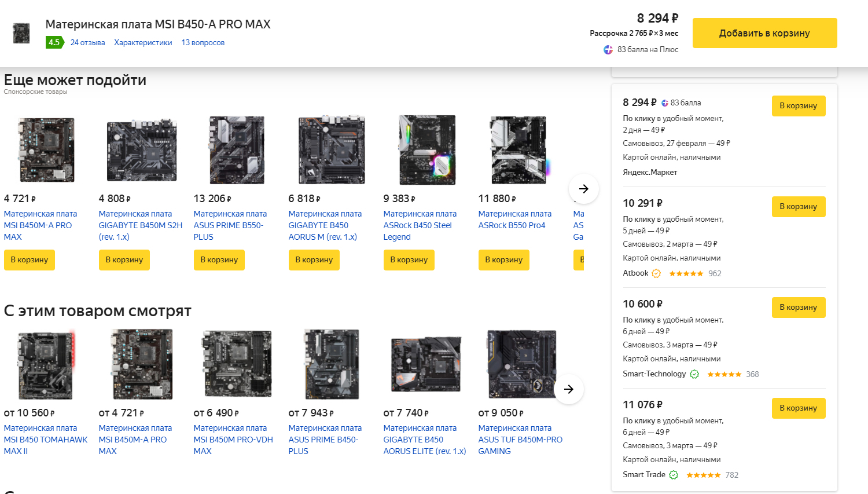Click the Smart Trade verified seller badge
The width and height of the screenshot is (868, 494).
(674, 475)
